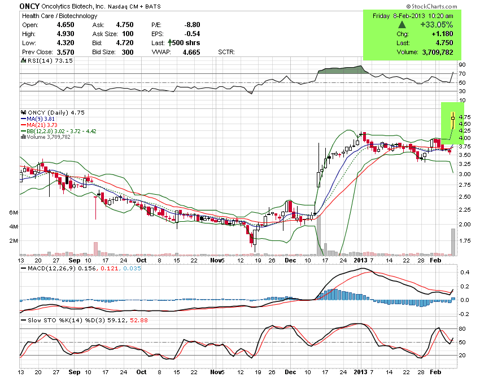Viewport: 480px width, 377px height.
Task: Click the green up arrow beside 500 shrs
Action: click(170, 43)
